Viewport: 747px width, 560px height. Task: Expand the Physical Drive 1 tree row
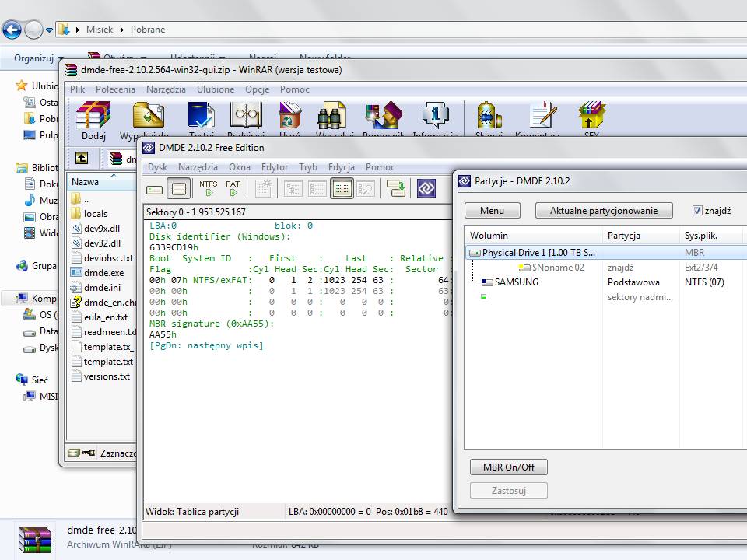point(605,252)
